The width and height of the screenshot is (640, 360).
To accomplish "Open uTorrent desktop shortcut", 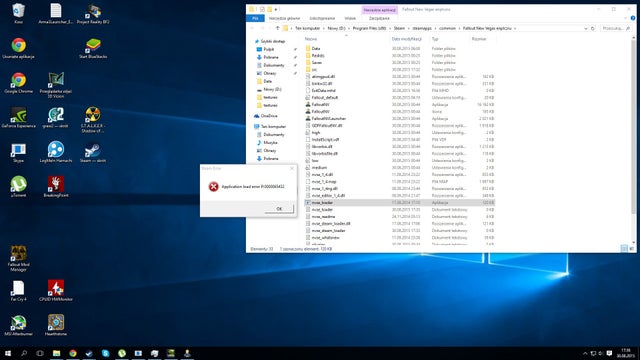I will click(x=18, y=187).
